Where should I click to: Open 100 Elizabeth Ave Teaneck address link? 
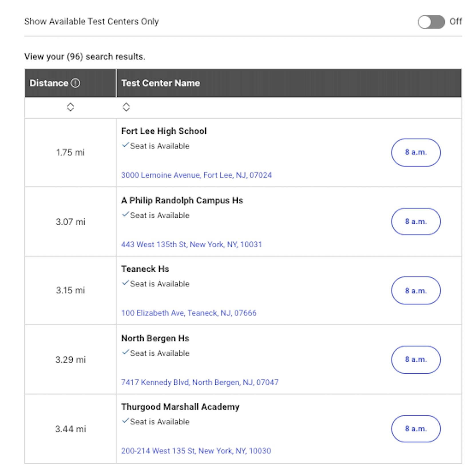pos(189,313)
